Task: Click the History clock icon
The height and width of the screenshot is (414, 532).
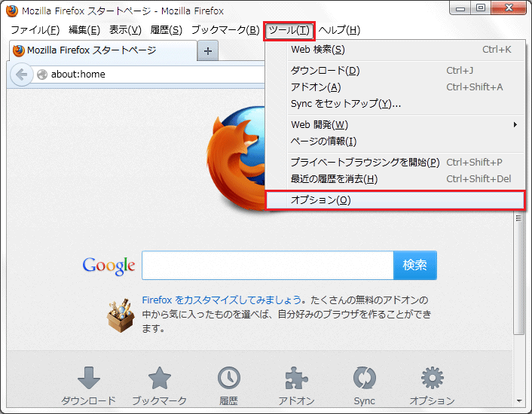Action: pos(229,379)
